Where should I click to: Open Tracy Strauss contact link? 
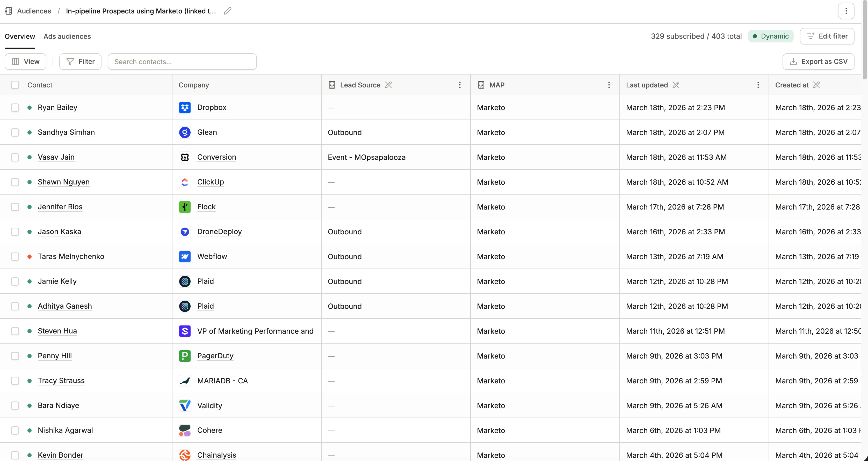coord(61,381)
